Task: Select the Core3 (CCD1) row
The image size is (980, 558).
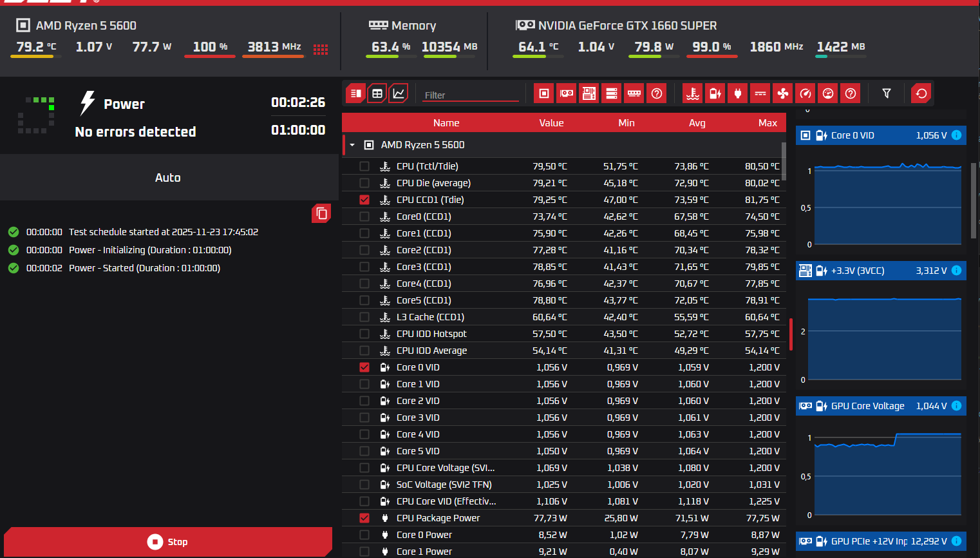Action: pyautogui.click(x=564, y=267)
